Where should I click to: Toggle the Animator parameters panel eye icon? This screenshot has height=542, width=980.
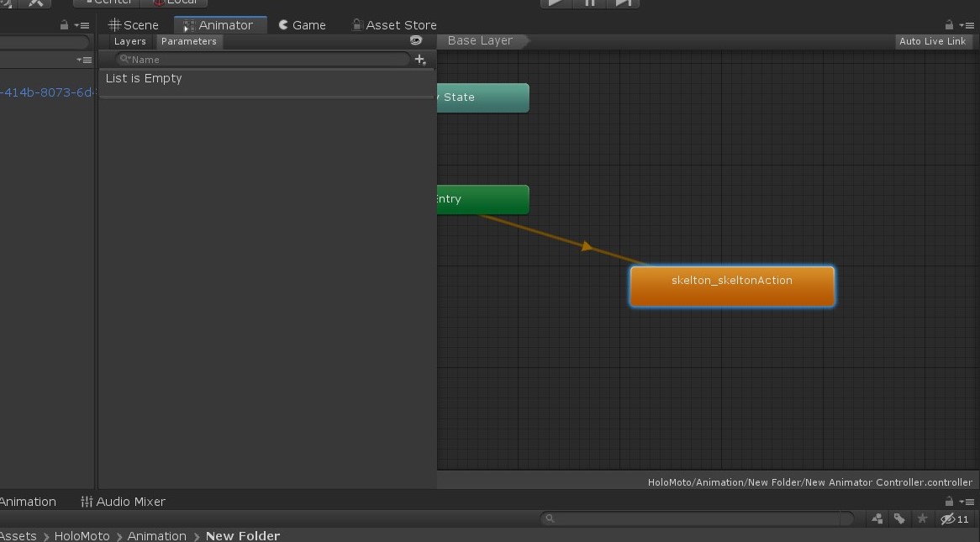click(x=416, y=40)
